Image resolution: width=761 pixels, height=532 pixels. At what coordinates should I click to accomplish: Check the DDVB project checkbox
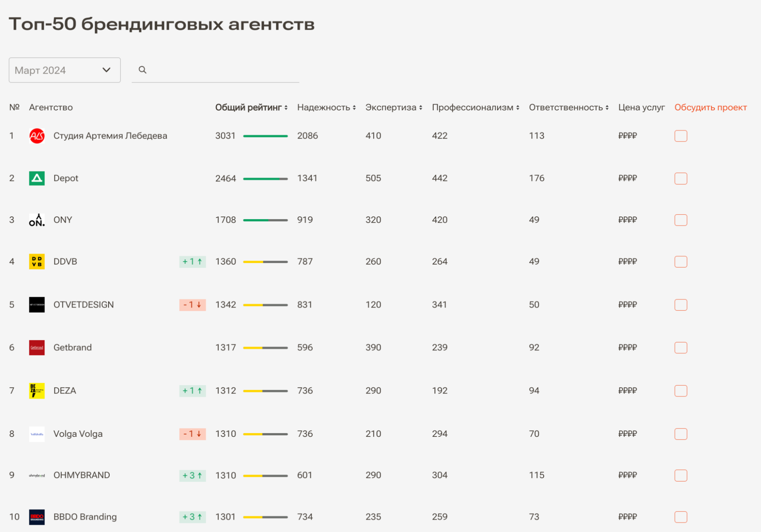[681, 261]
